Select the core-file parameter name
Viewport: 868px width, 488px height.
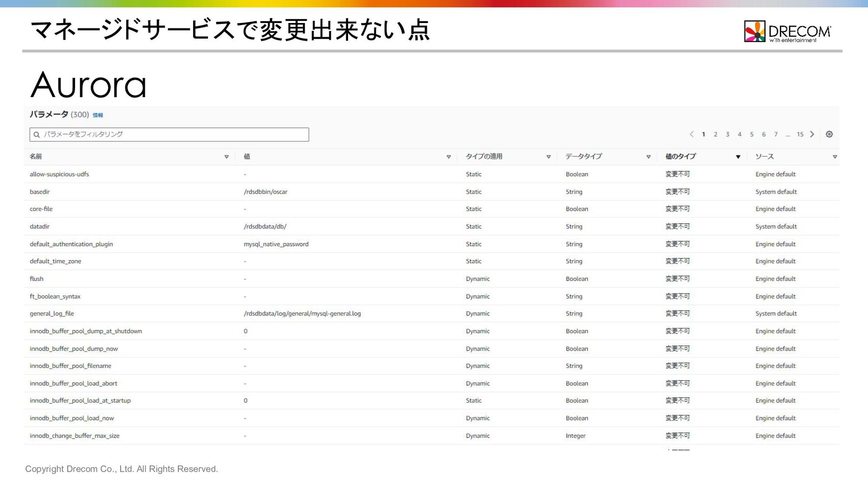click(41, 209)
